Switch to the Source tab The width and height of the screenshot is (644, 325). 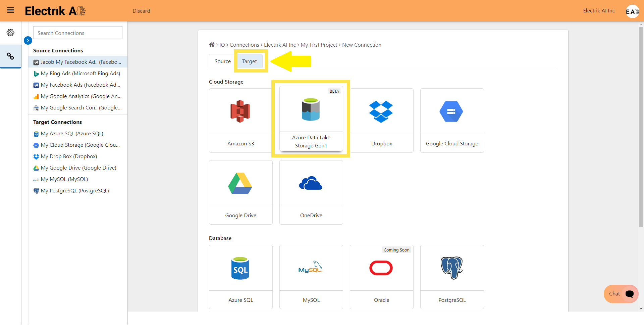[222, 61]
